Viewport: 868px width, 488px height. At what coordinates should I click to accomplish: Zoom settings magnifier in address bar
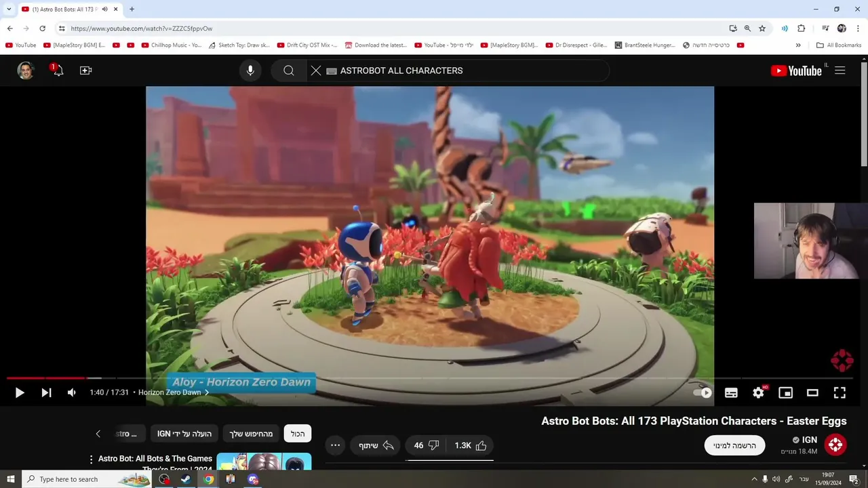(x=747, y=28)
